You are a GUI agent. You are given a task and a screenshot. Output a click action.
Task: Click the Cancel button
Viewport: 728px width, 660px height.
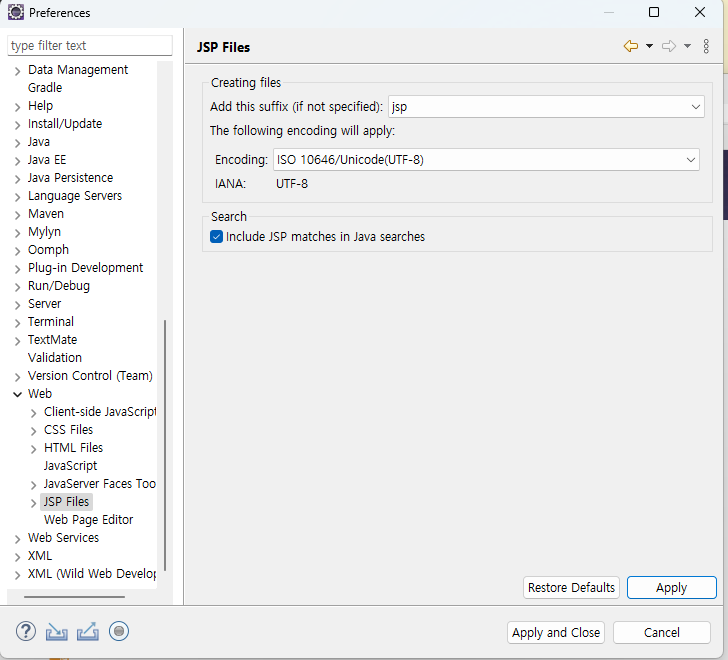(662, 633)
